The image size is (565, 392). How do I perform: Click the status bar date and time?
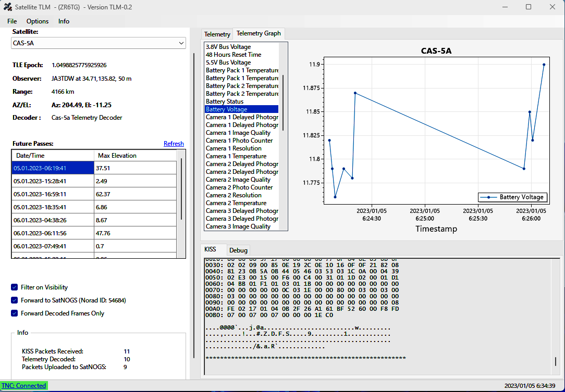pyautogui.click(x=530, y=386)
